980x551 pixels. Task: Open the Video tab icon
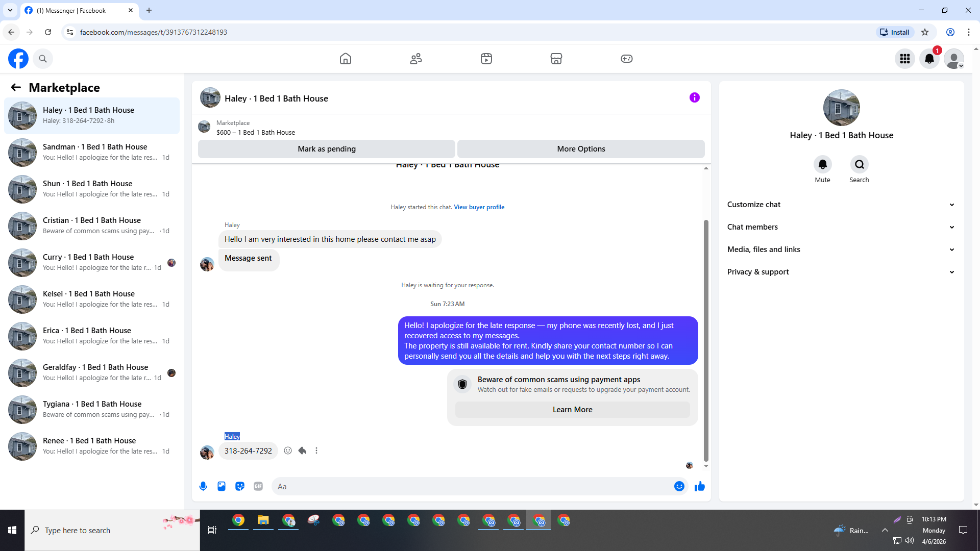486,59
